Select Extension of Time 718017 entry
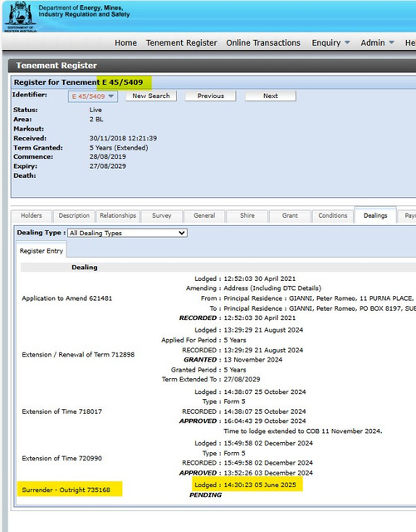This screenshot has height=532, width=416. pos(61,411)
